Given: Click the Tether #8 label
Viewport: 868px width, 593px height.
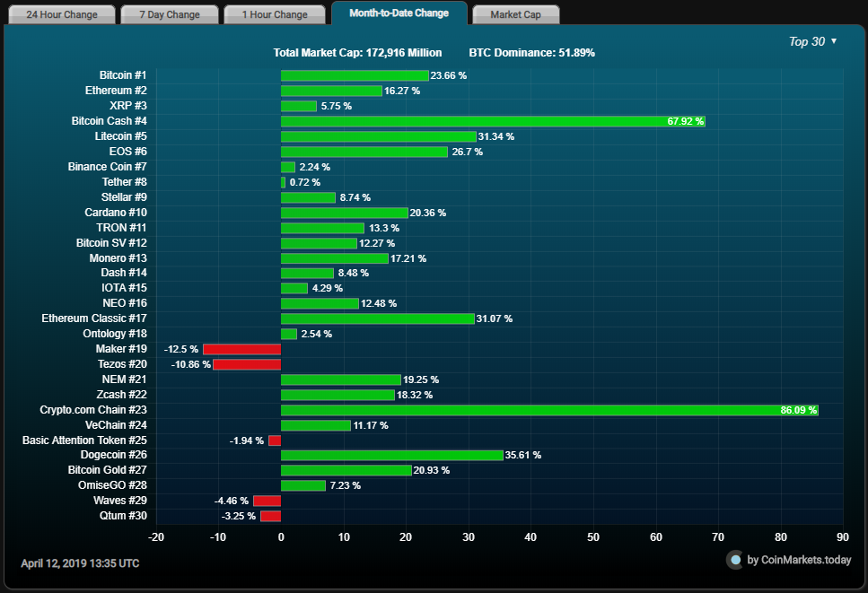Looking at the screenshot, I should click(125, 182).
